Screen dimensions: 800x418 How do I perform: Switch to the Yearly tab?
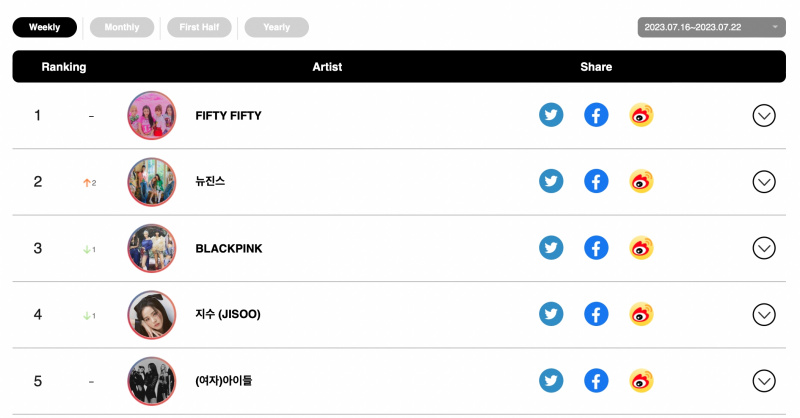(277, 27)
